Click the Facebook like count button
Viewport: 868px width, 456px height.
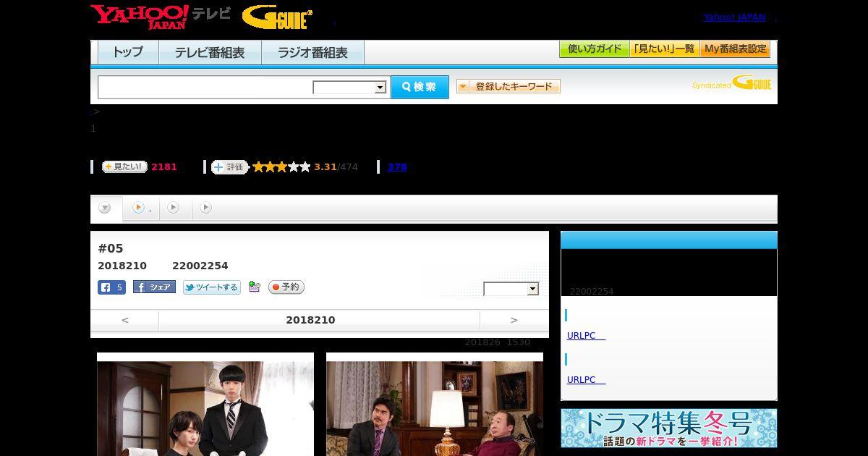pyautogui.click(x=111, y=287)
